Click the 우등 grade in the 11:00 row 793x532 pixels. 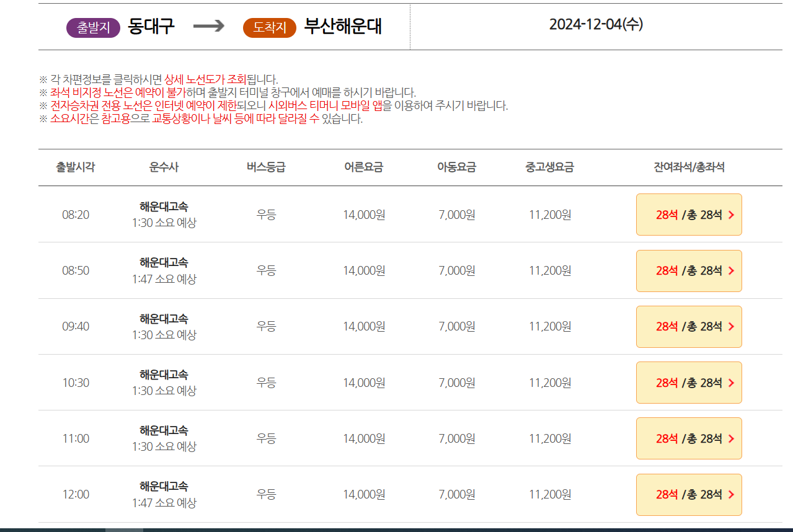pos(266,438)
